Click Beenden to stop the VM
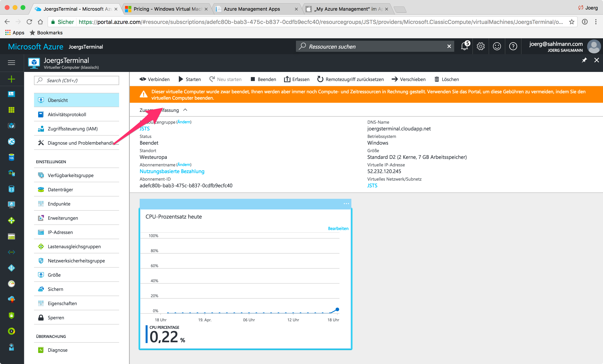Viewport: 603px width, 364px height. [263, 79]
